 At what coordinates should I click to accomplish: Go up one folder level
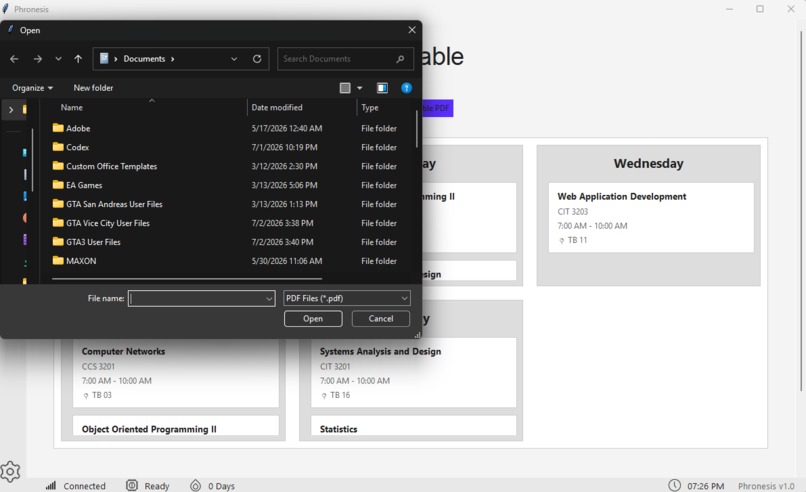tap(78, 59)
